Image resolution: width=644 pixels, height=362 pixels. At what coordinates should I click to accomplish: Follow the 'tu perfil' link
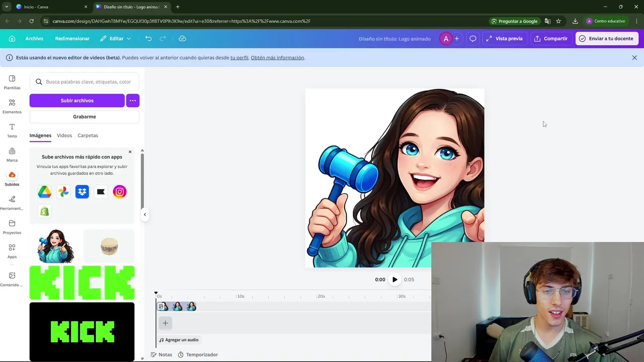pyautogui.click(x=239, y=58)
